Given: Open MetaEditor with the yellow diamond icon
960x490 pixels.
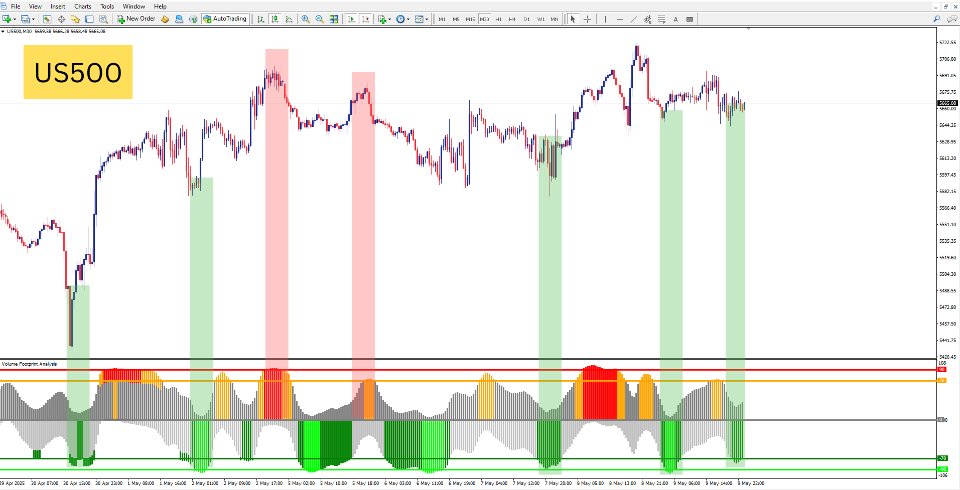Looking at the screenshot, I should pyautogui.click(x=165, y=19).
